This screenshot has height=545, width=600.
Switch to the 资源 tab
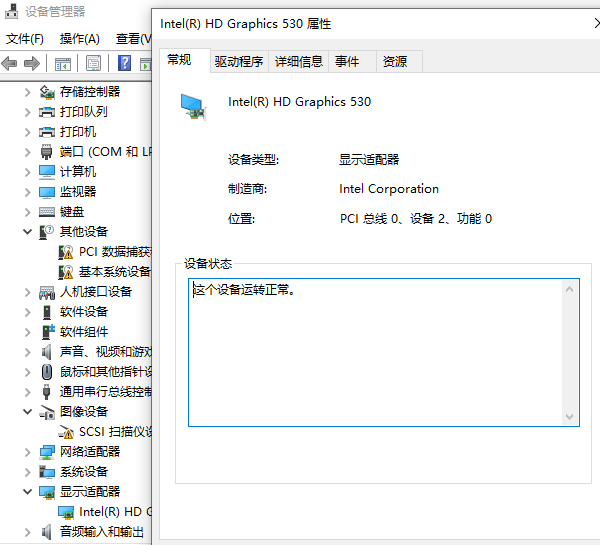[x=399, y=62]
